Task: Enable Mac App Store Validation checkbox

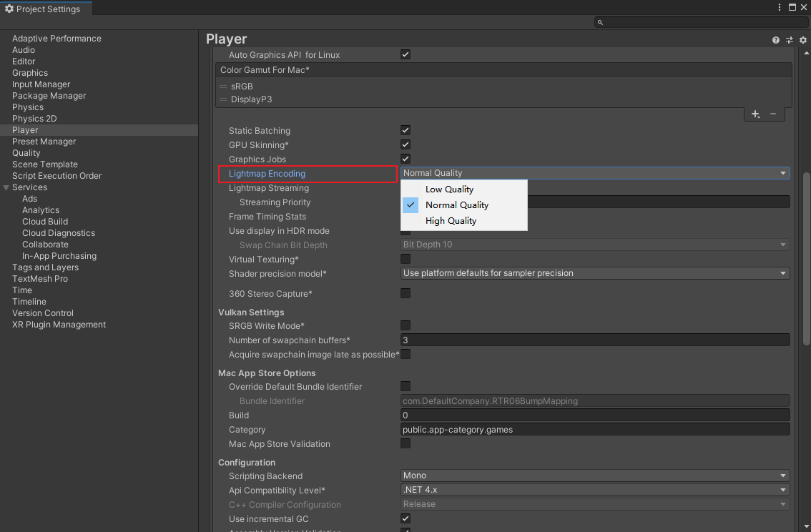Action: [x=405, y=443]
